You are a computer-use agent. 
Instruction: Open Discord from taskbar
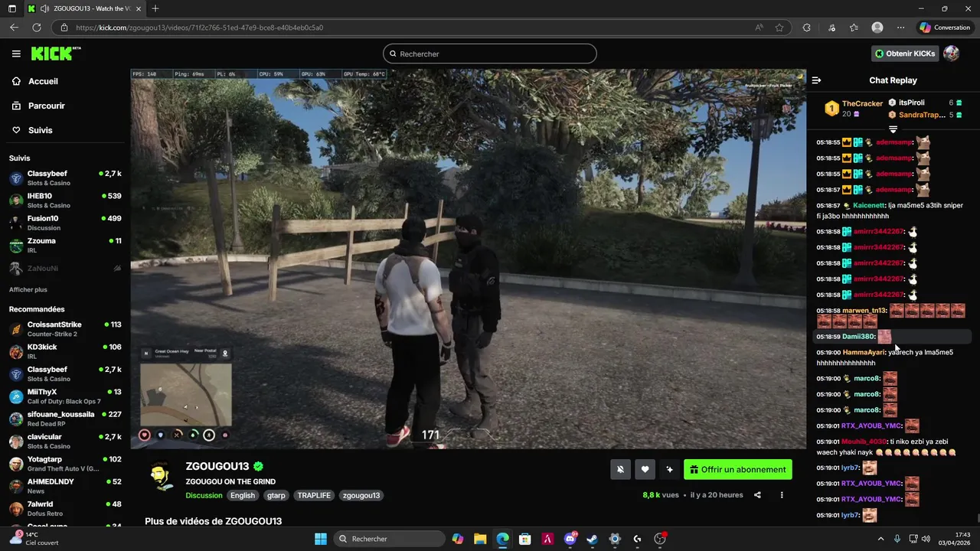(x=570, y=539)
